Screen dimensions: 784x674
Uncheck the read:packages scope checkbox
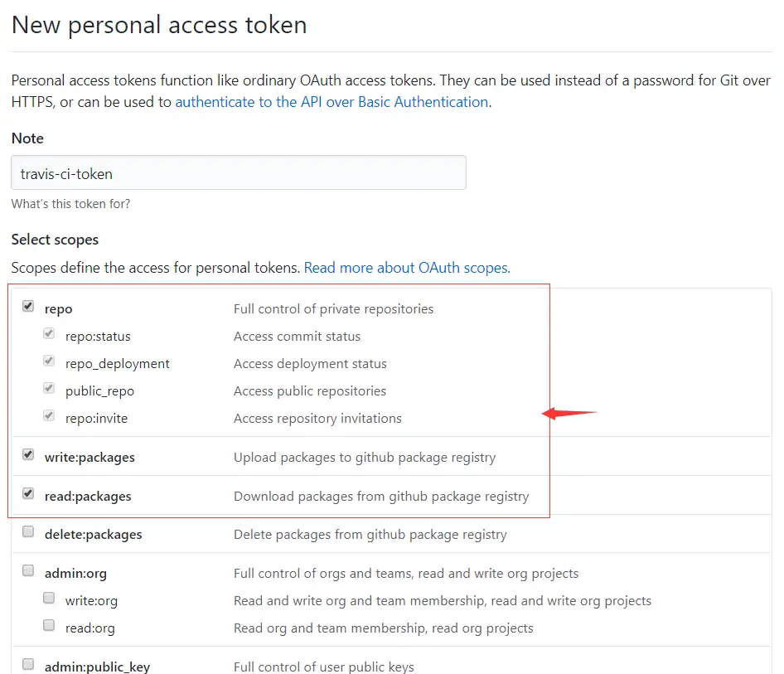click(28, 494)
